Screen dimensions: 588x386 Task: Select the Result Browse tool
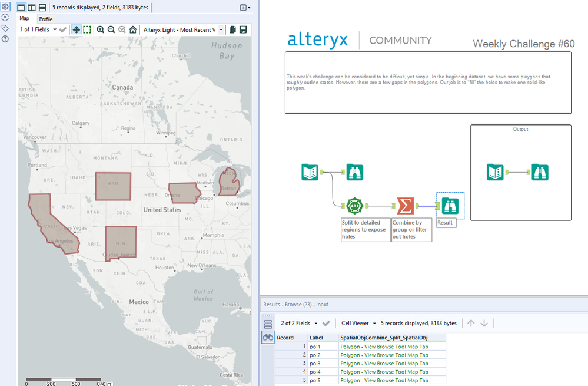[450, 206]
